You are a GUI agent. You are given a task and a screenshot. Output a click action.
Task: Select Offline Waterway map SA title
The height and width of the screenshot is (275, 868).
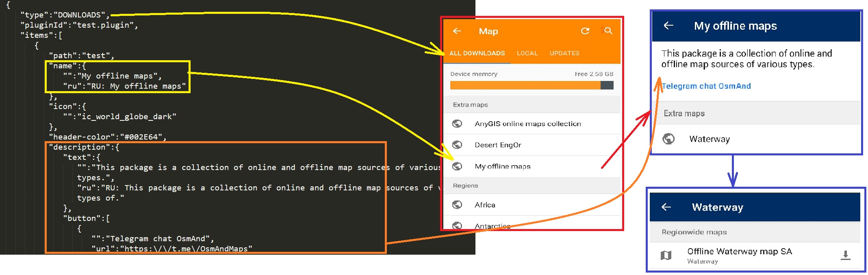740,251
